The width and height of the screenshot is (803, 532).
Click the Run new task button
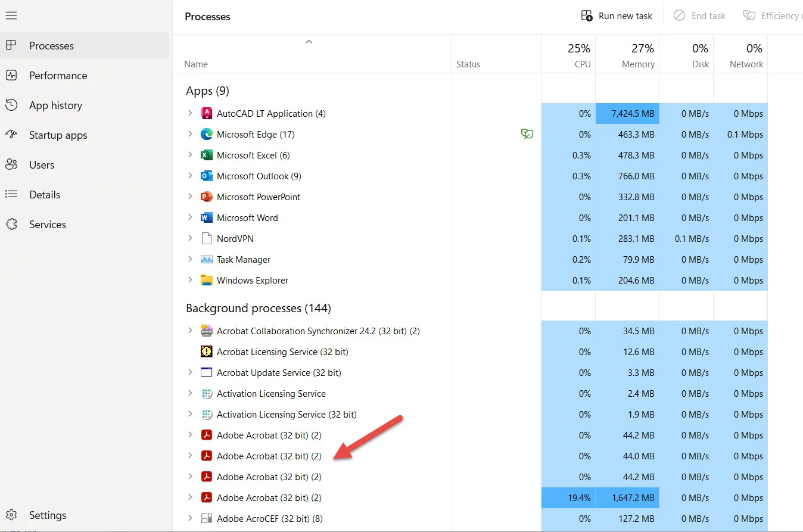[617, 16]
